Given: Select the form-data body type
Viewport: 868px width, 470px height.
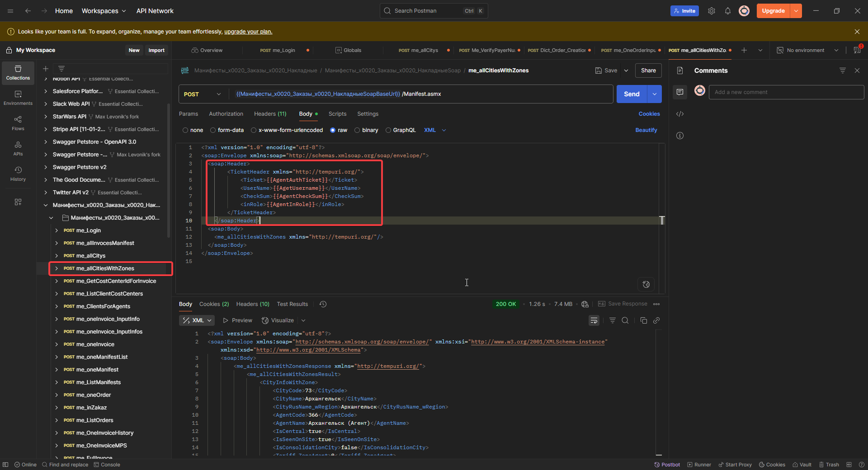Looking at the screenshot, I should [x=227, y=130].
